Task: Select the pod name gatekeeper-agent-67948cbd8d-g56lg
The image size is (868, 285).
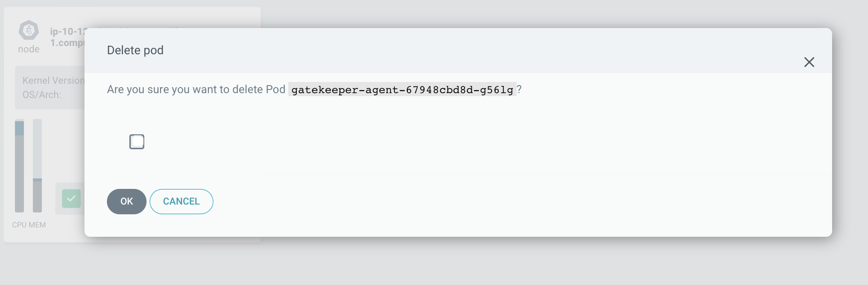Action: click(401, 89)
